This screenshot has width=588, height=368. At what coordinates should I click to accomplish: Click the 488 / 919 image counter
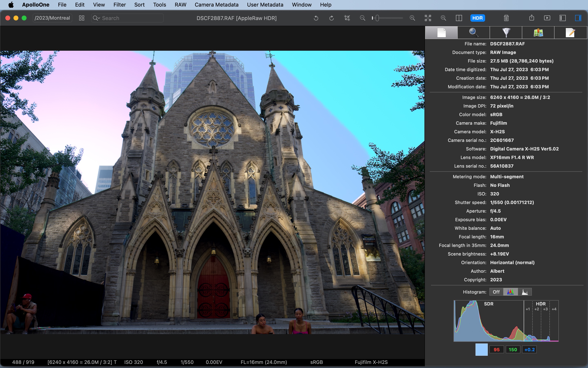pos(23,362)
